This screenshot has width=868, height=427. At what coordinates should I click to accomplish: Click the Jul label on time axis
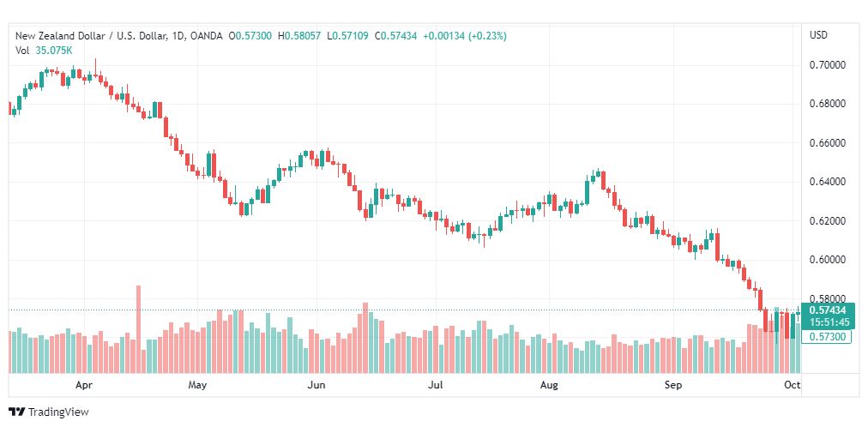(437, 386)
